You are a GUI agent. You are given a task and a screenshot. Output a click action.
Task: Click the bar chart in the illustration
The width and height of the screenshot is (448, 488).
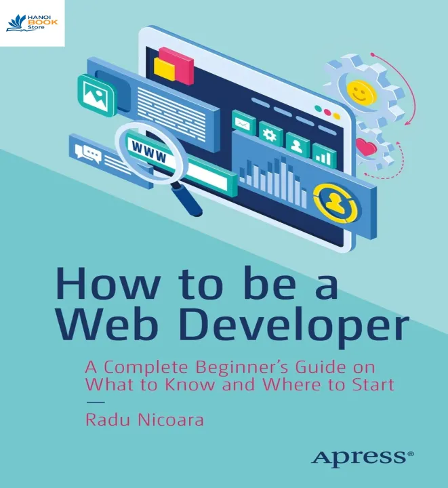(272, 182)
